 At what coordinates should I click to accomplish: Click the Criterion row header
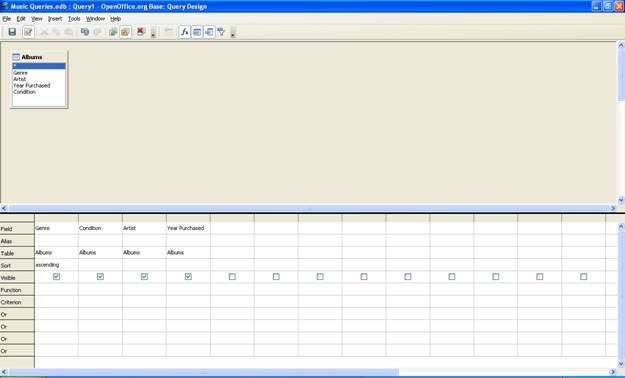pos(17,302)
